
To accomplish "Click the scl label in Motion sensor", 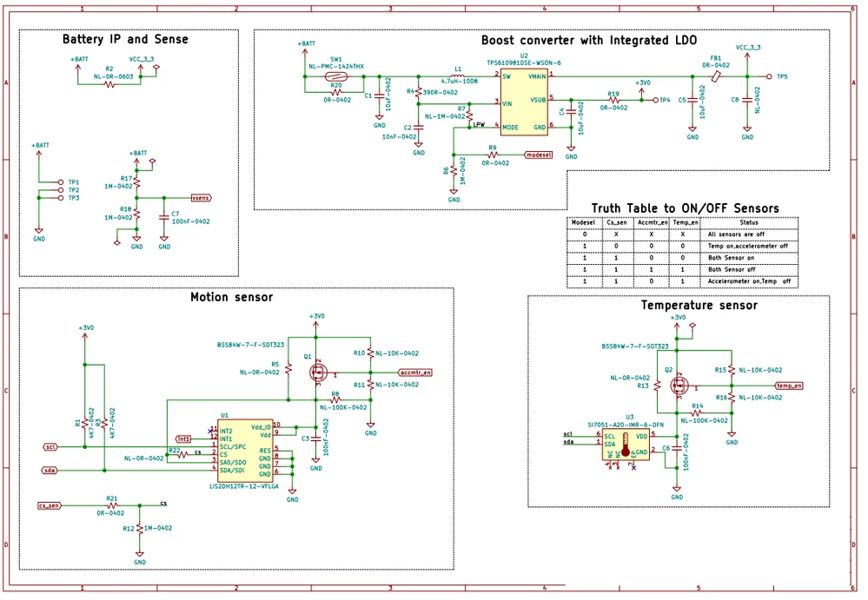I will click(50, 447).
